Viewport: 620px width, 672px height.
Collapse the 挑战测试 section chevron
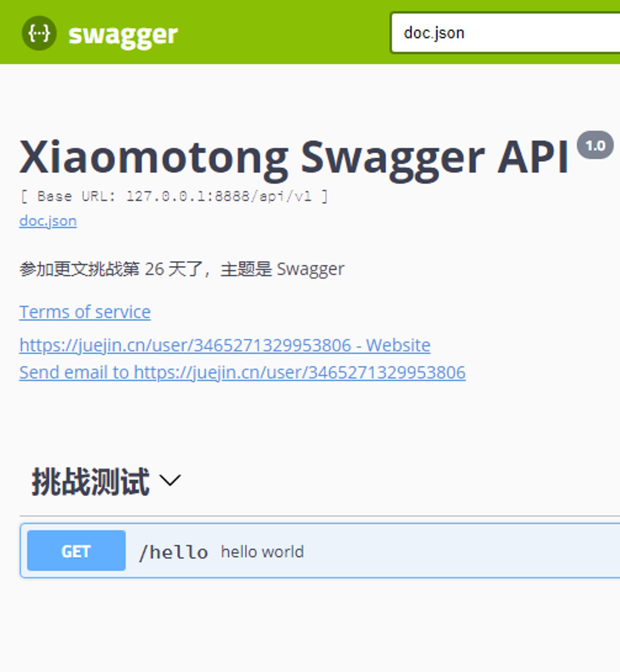click(170, 480)
